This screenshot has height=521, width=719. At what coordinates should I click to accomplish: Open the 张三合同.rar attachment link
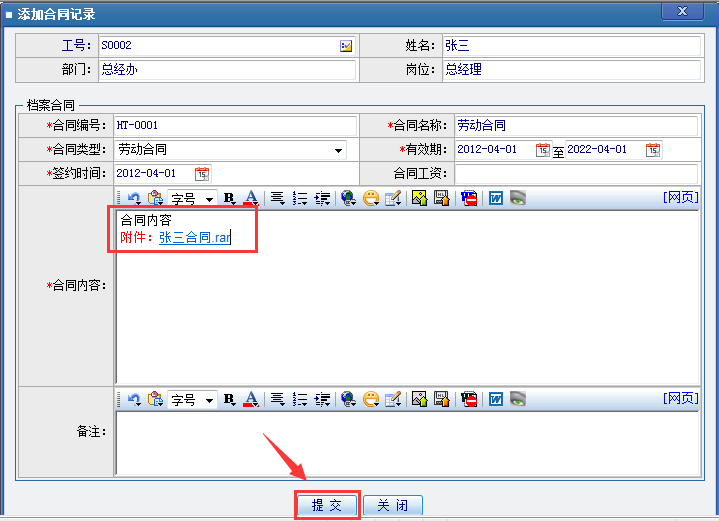pyautogui.click(x=195, y=238)
